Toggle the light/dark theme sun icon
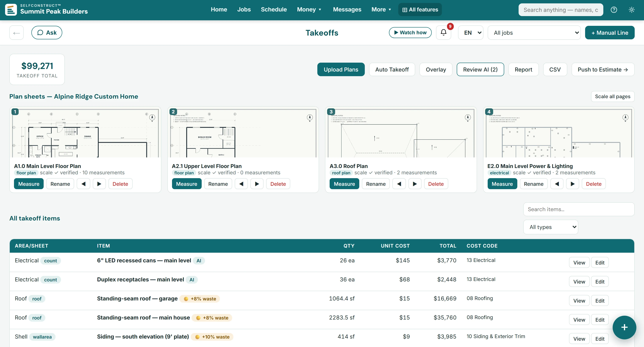This screenshot has width=644, height=347. tap(632, 10)
